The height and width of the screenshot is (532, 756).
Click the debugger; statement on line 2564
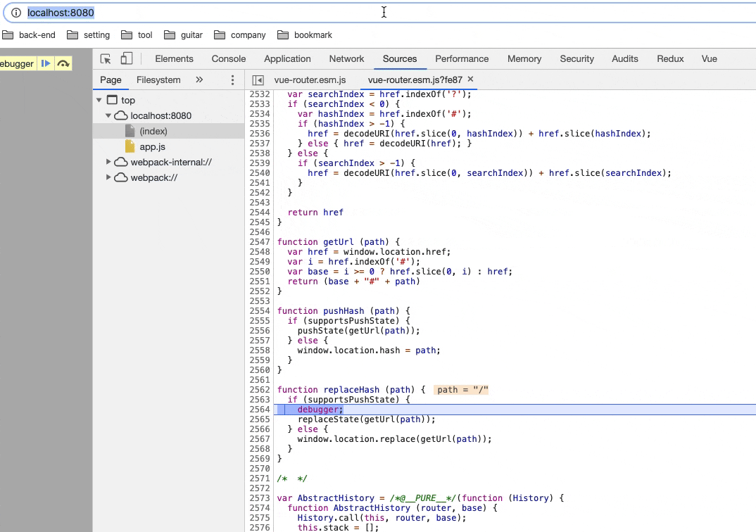320,410
